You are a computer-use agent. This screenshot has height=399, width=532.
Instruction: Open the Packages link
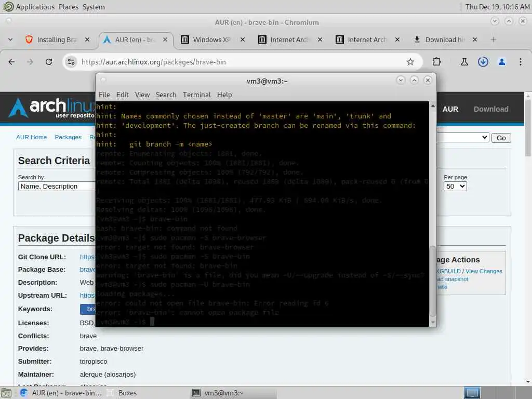(68, 137)
